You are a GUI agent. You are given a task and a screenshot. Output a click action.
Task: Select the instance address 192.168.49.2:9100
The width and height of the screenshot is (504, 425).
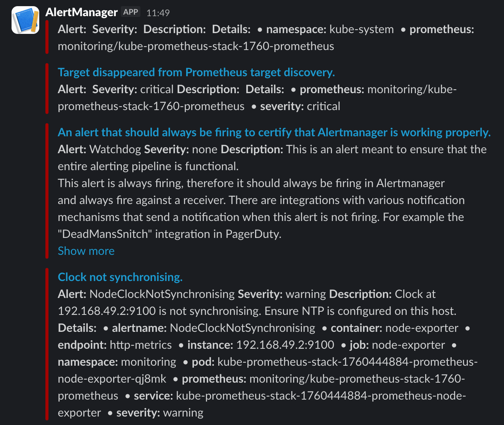tap(285, 345)
